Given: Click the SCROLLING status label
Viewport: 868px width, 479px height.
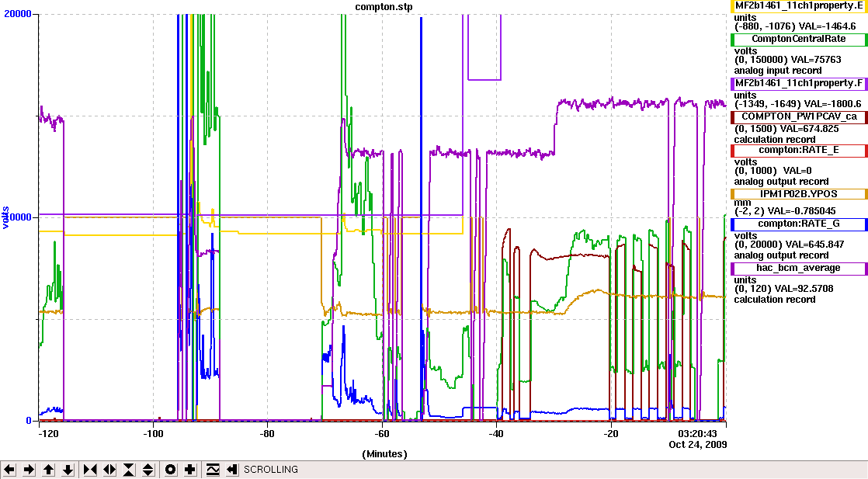Looking at the screenshot, I should [271, 470].
